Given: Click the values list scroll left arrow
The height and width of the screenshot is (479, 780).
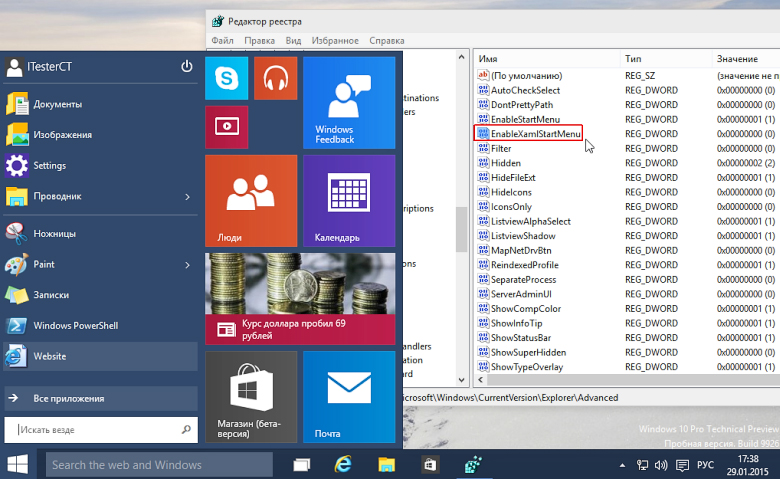Looking at the screenshot, I should (480, 380).
